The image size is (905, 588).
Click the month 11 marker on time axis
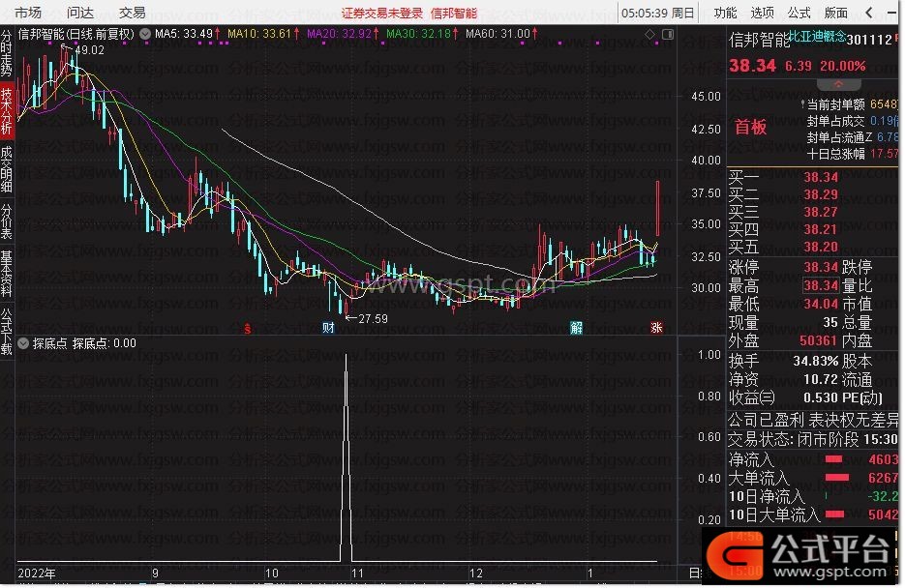[358, 573]
